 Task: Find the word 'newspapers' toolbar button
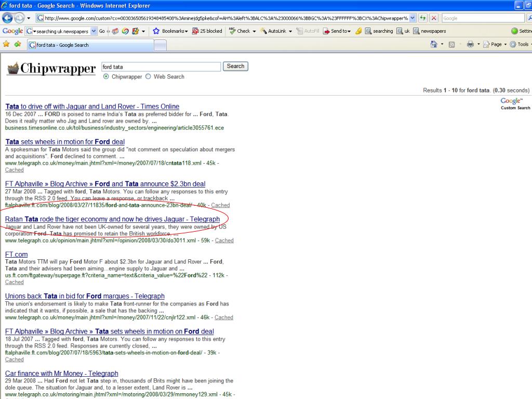point(430,31)
